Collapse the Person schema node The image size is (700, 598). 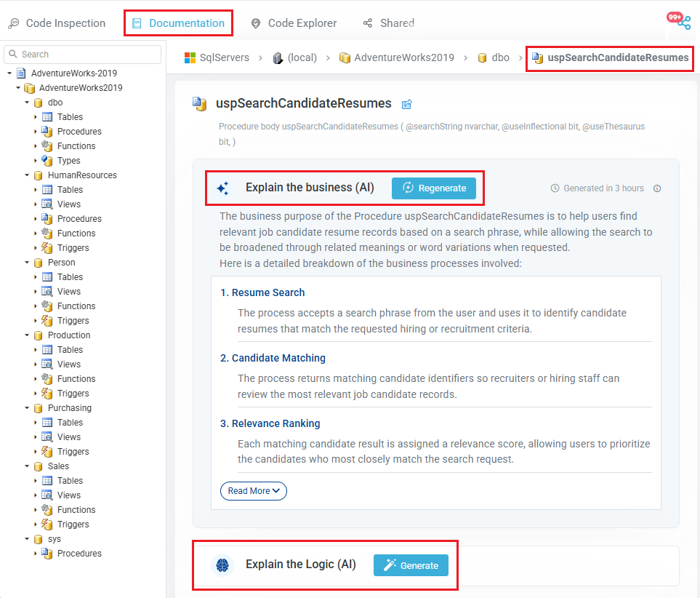coord(27,263)
